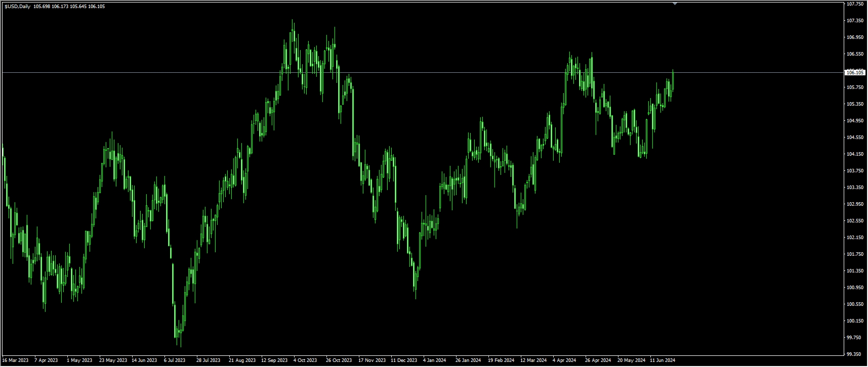Click the 107.750 price scale label
Screen dimensions: 868x367
click(x=855, y=4)
